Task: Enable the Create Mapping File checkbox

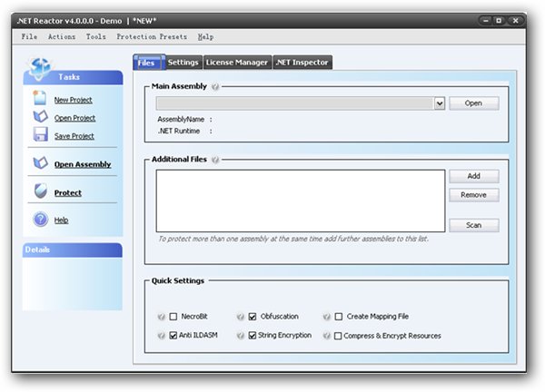Action: pyautogui.click(x=339, y=317)
